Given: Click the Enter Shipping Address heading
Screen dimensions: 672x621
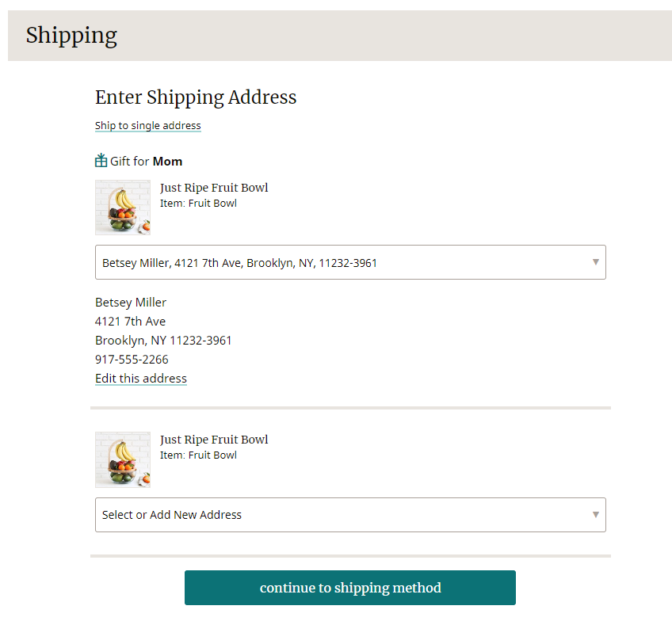Looking at the screenshot, I should (196, 97).
